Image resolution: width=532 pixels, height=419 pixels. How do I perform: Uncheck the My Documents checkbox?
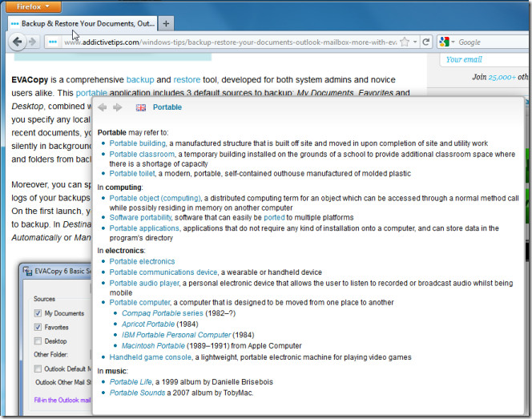pos(38,313)
